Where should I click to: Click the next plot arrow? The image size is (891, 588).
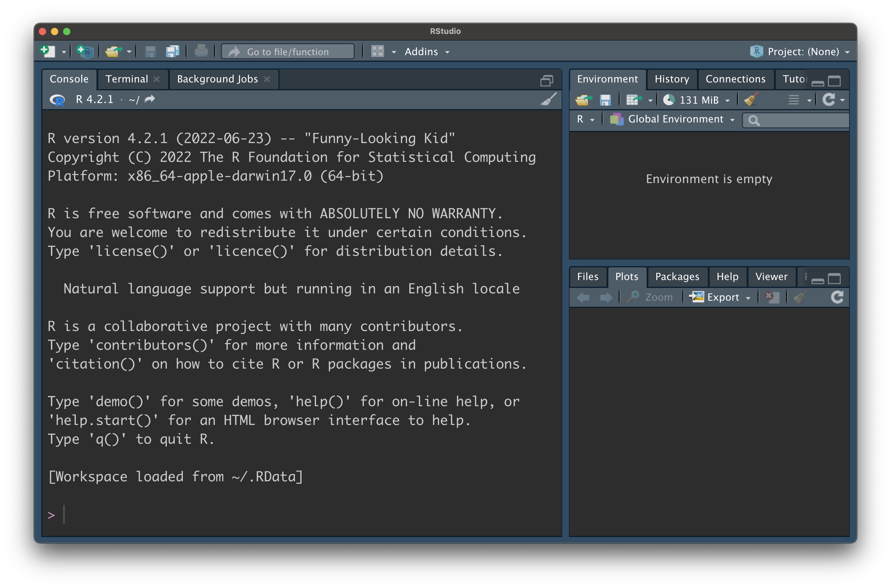coord(606,298)
